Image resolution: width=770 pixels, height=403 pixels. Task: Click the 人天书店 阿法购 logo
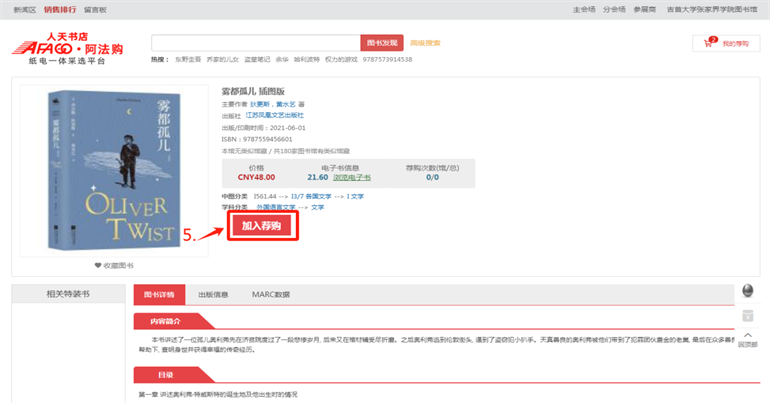click(x=65, y=46)
